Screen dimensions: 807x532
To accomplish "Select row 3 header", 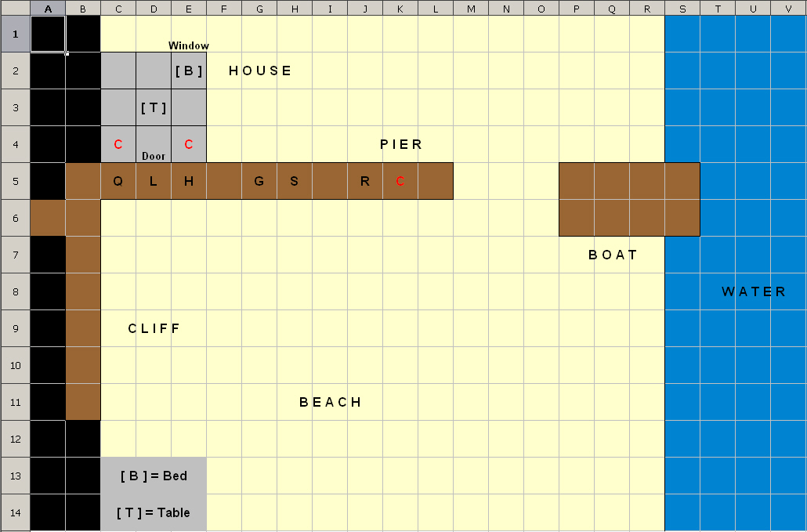I will 15,107.
